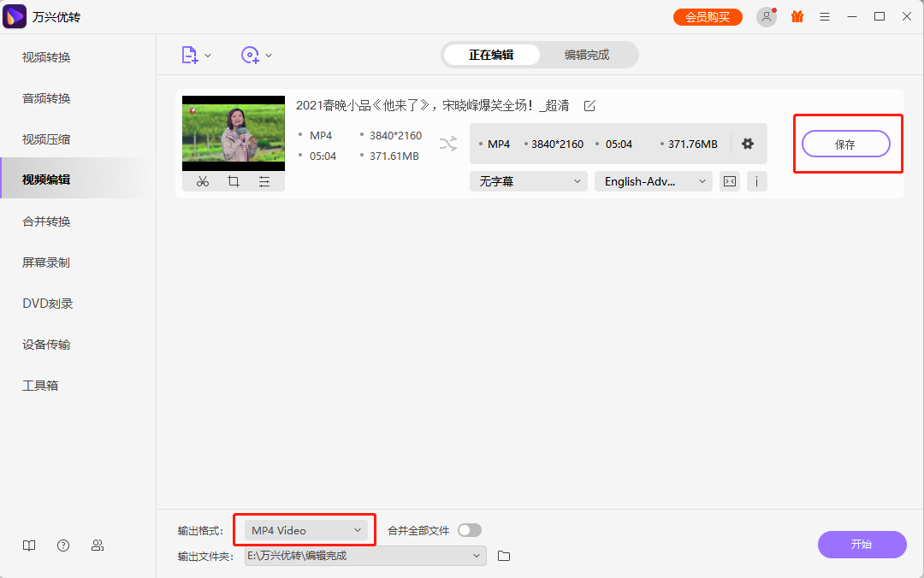Screen dimensions: 924x578
Task: Click the feedback people icon
Action: pos(98,546)
